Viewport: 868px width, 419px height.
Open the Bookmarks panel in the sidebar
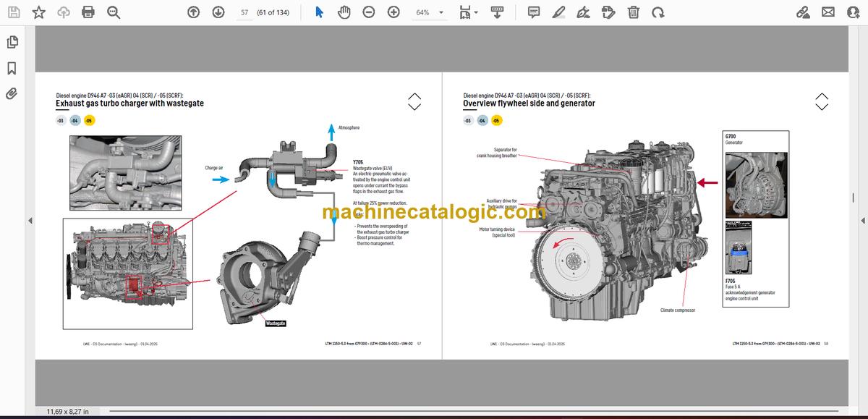coord(12,68)
